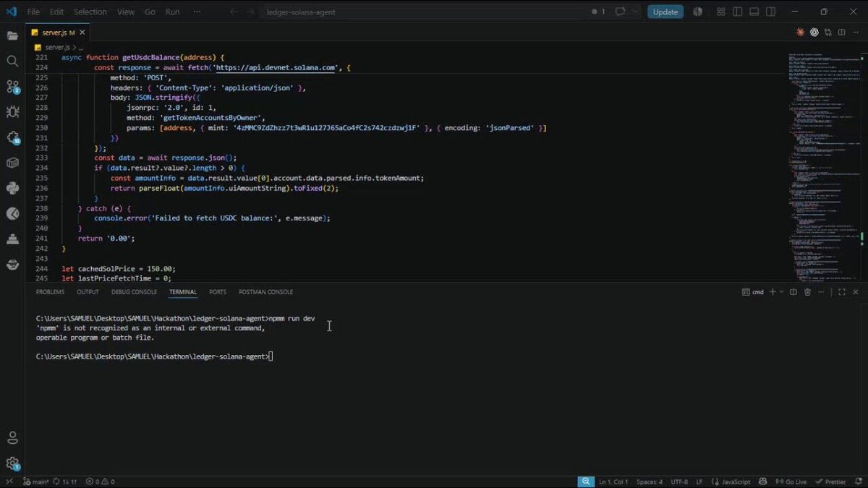868x488 pixels.
Task: Open the Explorer view in activity bar
Action: pyautogui.click(x=12, y=35)
